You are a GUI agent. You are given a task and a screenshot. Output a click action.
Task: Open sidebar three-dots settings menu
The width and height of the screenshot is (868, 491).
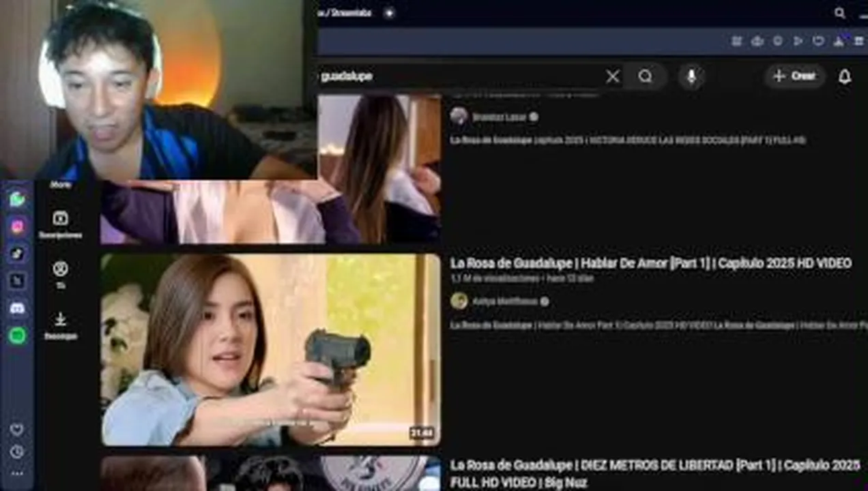point(17,473)
